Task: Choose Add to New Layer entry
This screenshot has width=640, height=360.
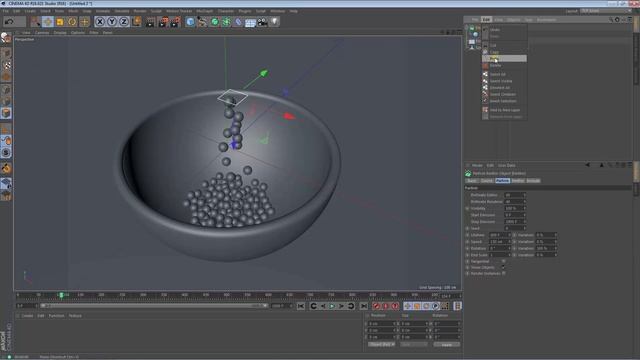Action: coord(504,110)
